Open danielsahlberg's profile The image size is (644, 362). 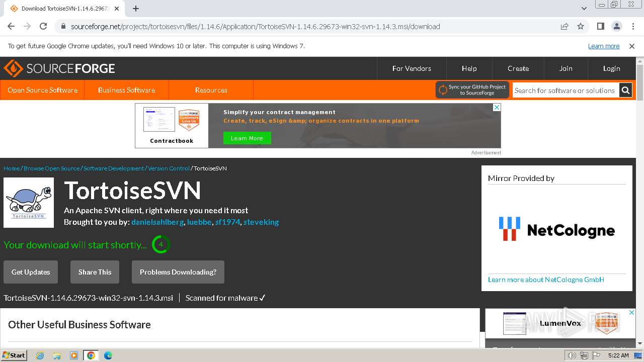158,222
